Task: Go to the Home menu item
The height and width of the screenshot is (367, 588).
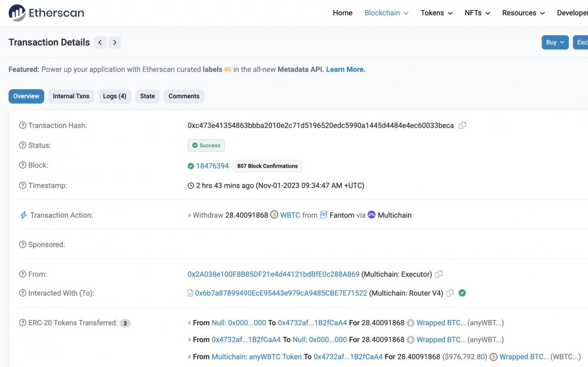Action: point(342,13)
